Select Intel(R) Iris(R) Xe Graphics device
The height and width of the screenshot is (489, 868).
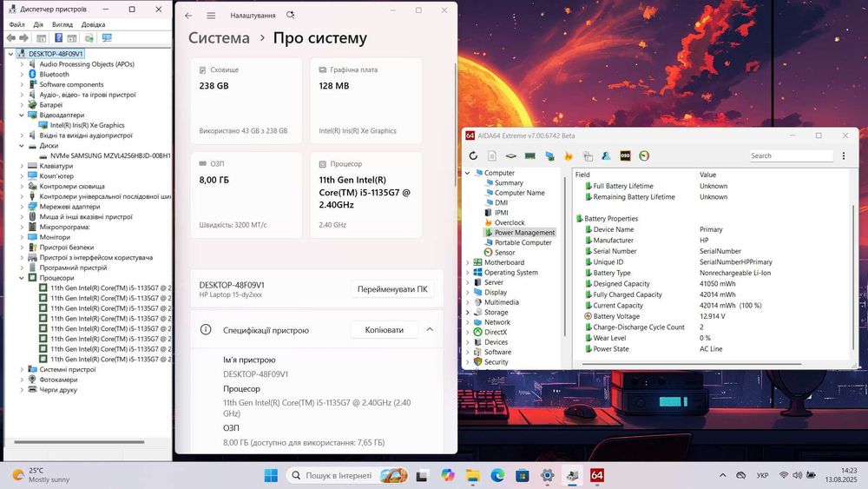pos(87,125)
